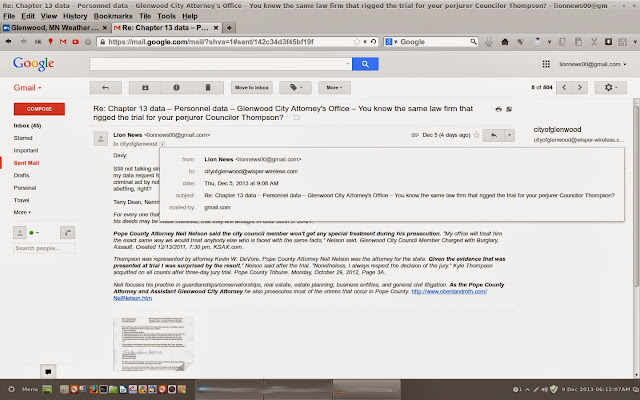
Task: Click the browser home icon
Action: click(505, 42)
